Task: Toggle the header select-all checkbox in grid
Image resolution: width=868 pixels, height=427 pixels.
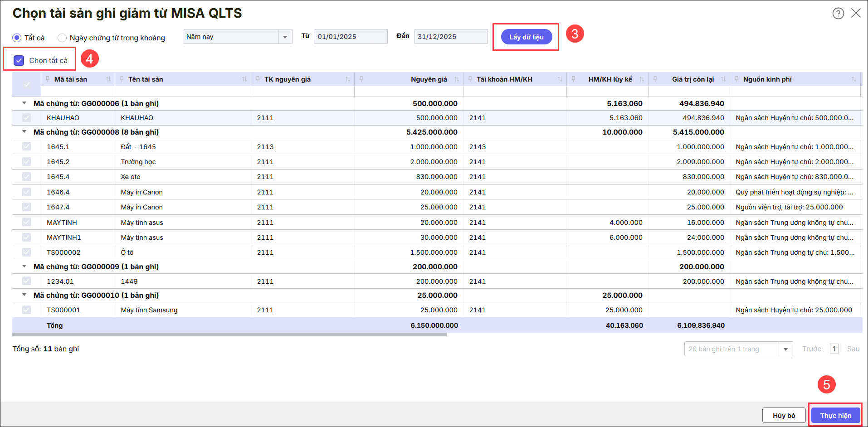Action: click(27, 84)
